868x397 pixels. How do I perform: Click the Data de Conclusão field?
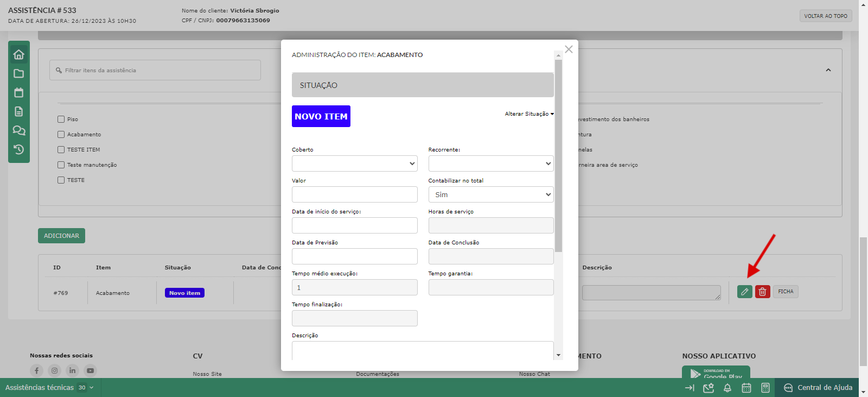point(491,256)
